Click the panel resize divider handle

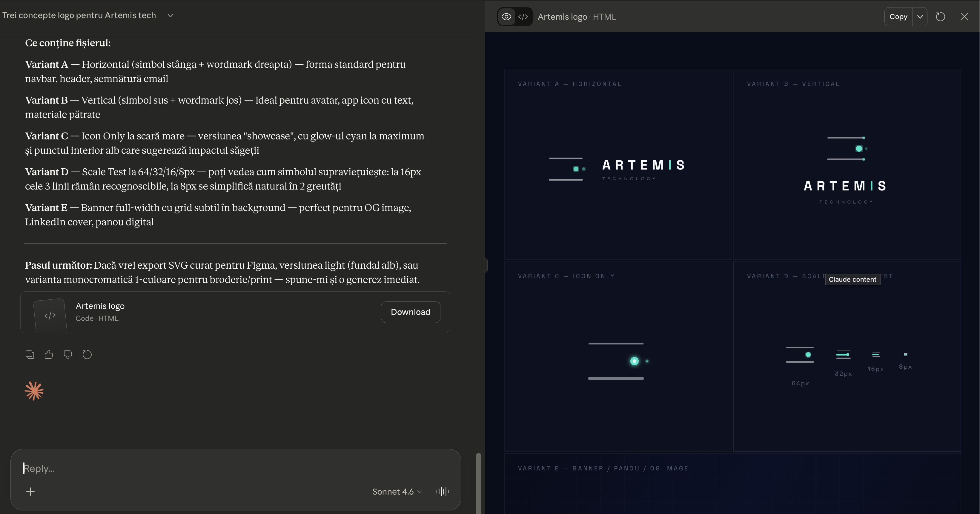[x=485, y=265]
